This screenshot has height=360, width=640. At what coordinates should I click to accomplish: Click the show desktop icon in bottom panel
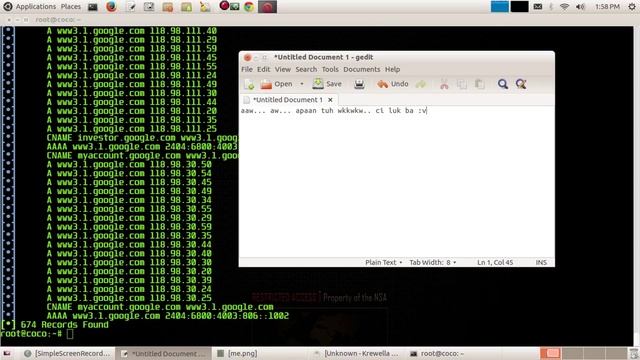7,353
